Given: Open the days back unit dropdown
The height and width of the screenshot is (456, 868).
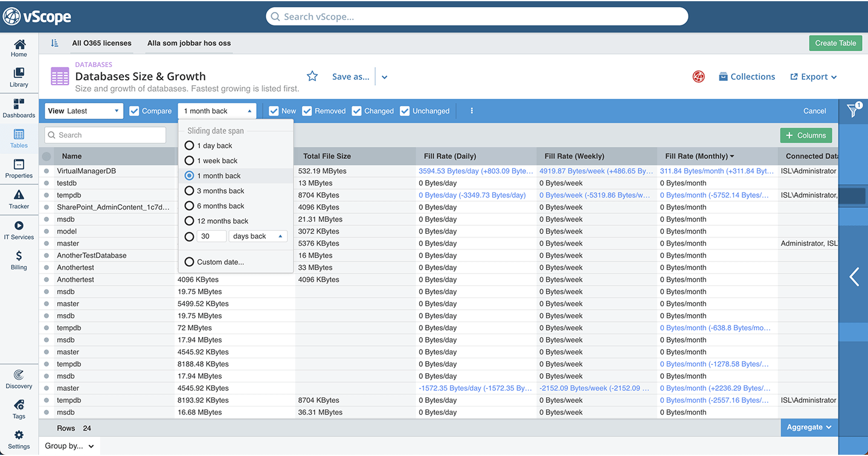Looking at the screenshot, I should pyautogui.click(x=259, y=236).
